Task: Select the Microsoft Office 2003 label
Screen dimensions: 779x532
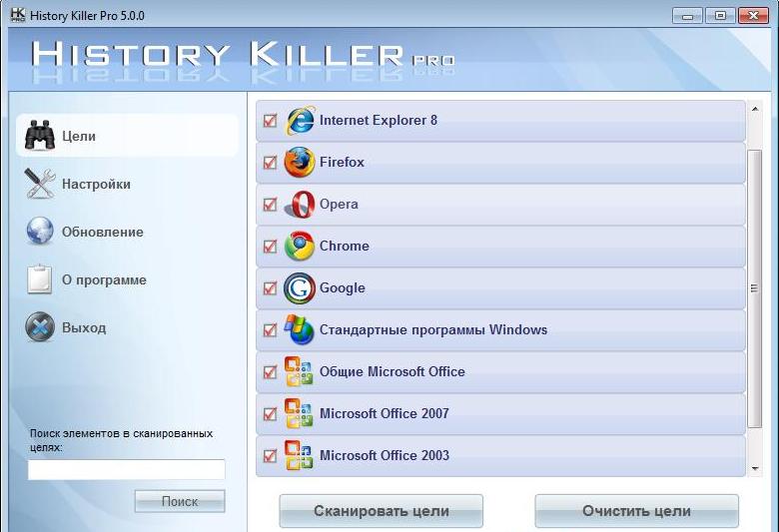Action: 385,455
